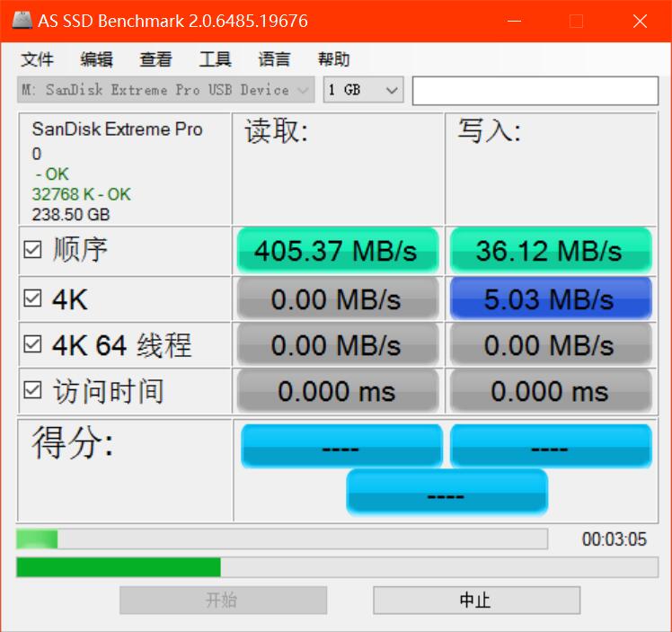The height and width of the screenshot is (632, 672).
Task: Open the 文件 menu
Action: [38, 59]
